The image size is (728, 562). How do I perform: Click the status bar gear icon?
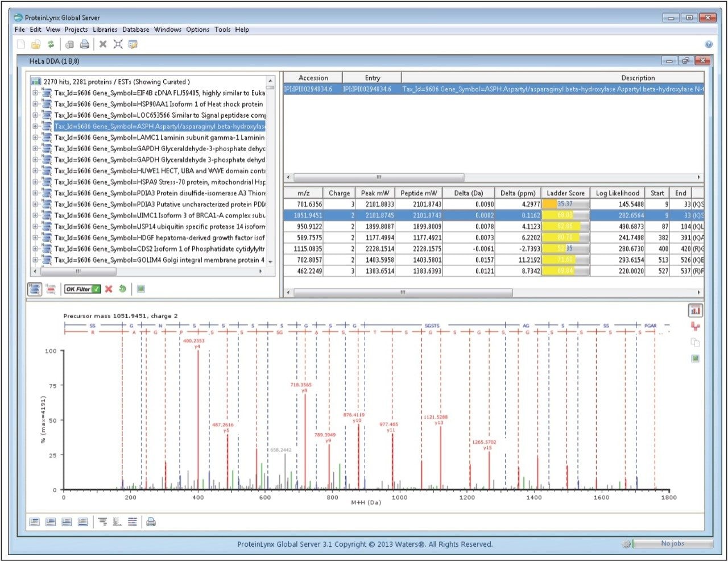626,544
